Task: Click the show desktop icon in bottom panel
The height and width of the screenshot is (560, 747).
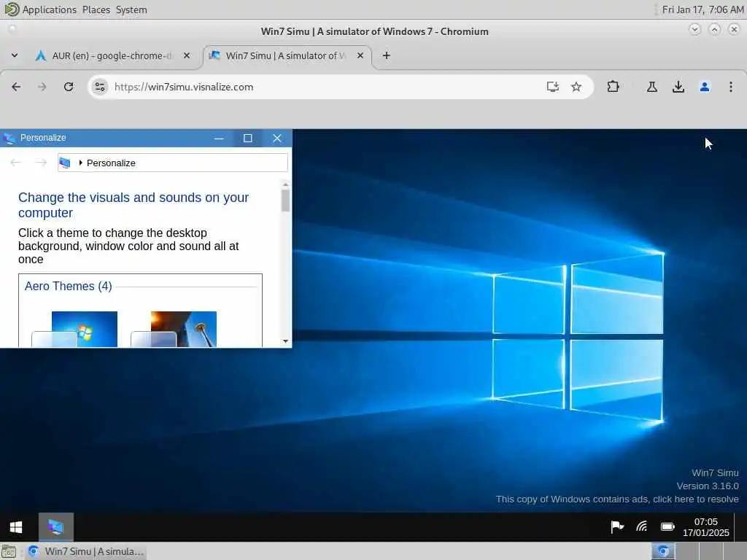Action: 9,551
